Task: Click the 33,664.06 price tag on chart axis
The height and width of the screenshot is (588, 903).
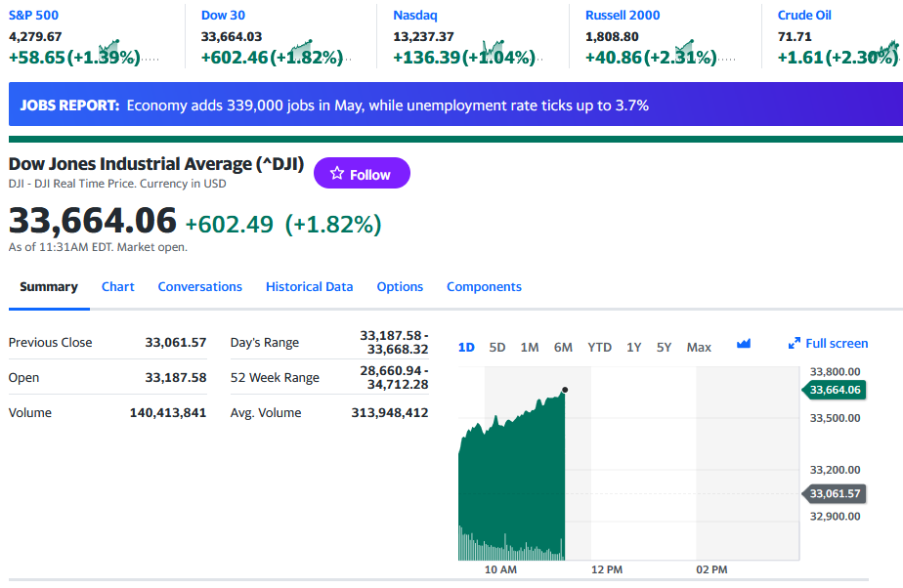Action: 834,390
